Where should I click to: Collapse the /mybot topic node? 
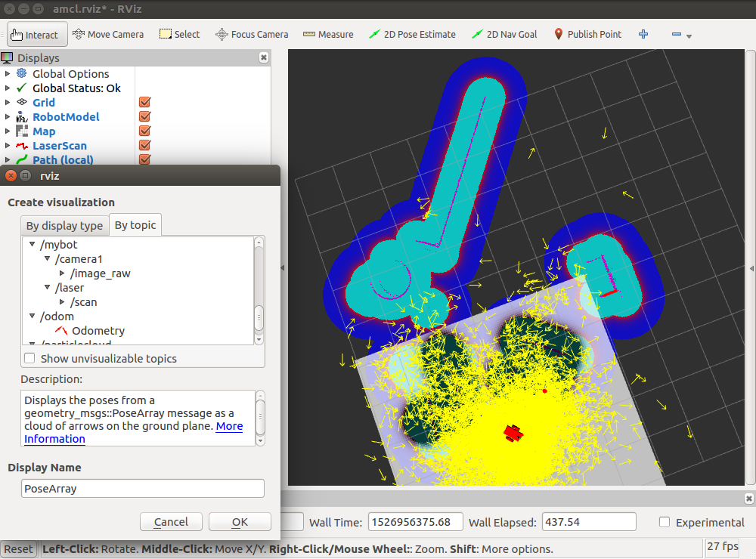33,245
